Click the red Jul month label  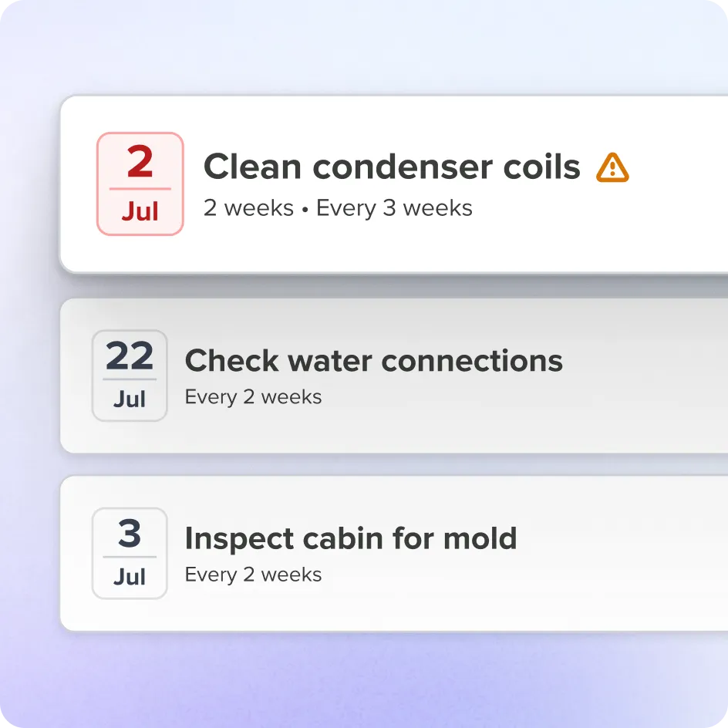(x=140, y=211)
